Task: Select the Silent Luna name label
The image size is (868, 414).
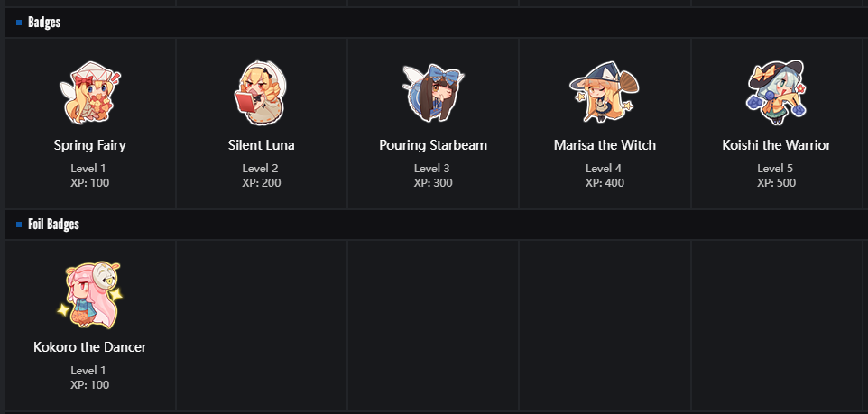Action: (x=261, y=145)
